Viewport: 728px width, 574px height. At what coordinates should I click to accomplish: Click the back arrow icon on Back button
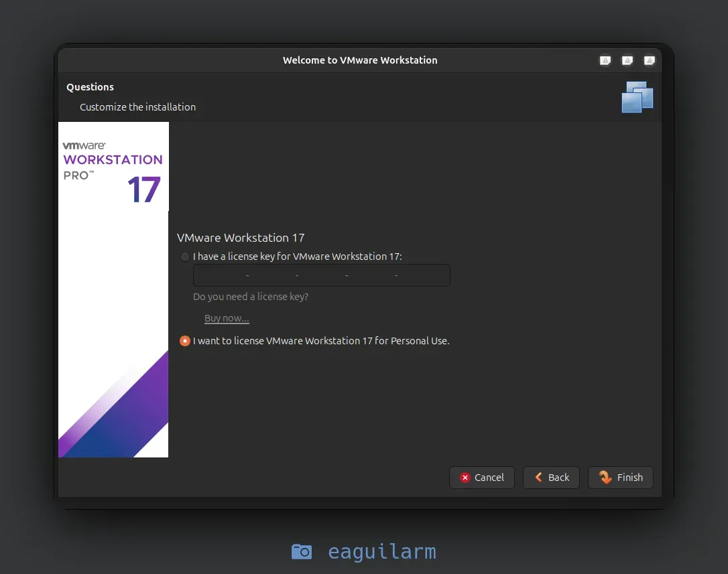pyautogui.click(x=538, y=478)
